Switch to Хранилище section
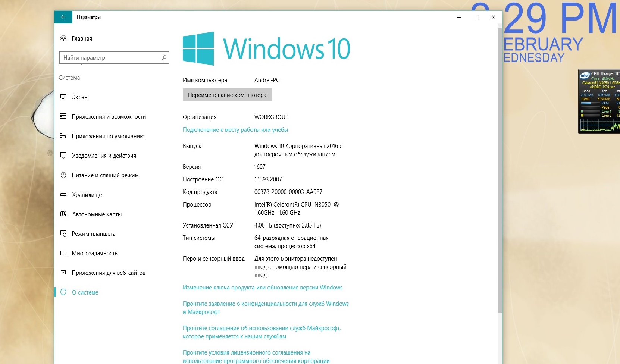The image size is (620, 364). click(87, 195)
